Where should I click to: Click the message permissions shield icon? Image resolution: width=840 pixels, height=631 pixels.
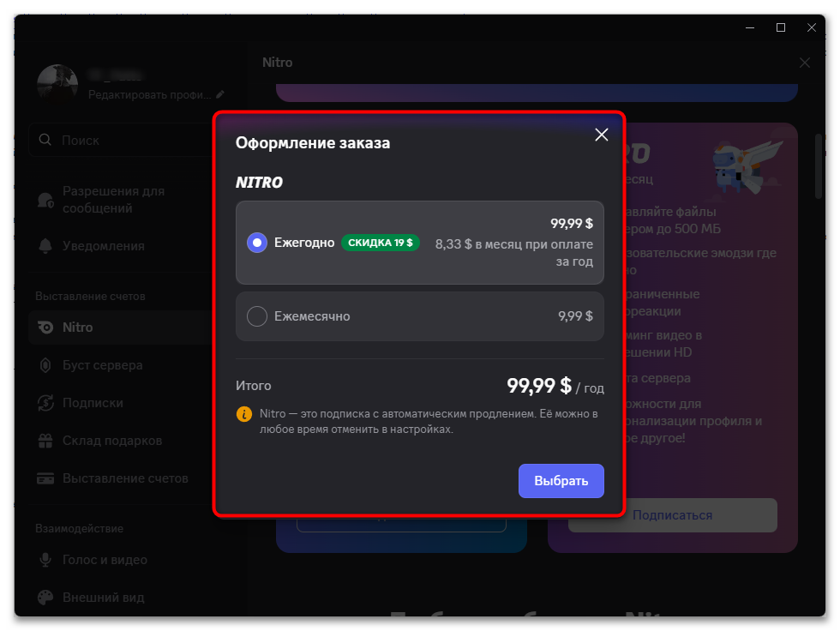click(x=45, y=200)
